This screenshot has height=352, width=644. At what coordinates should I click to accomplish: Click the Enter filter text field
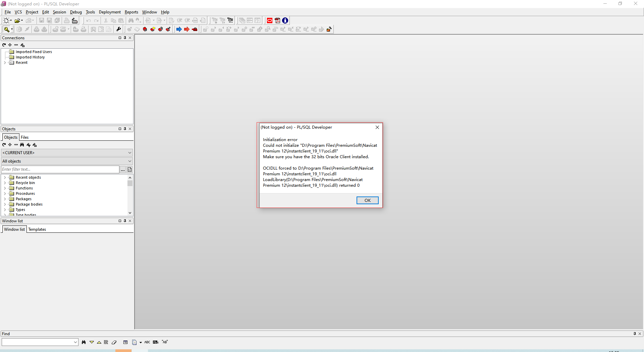[x=60, y=170]
